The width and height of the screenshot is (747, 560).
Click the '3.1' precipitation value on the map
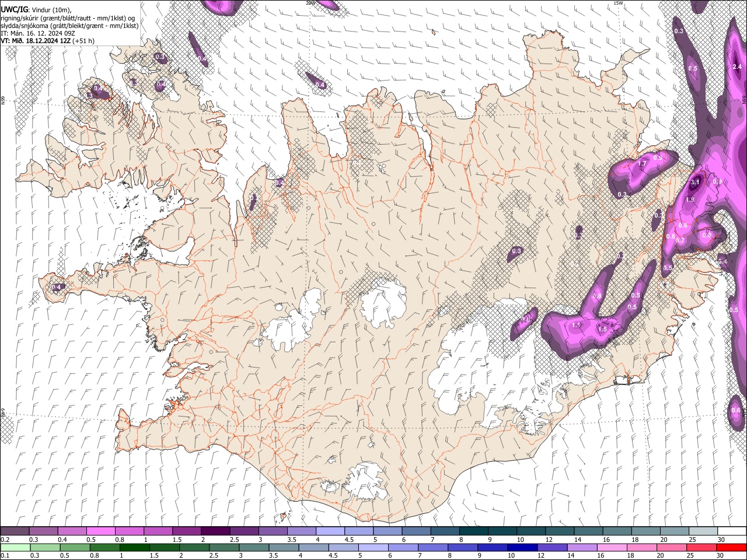[694, 183]
